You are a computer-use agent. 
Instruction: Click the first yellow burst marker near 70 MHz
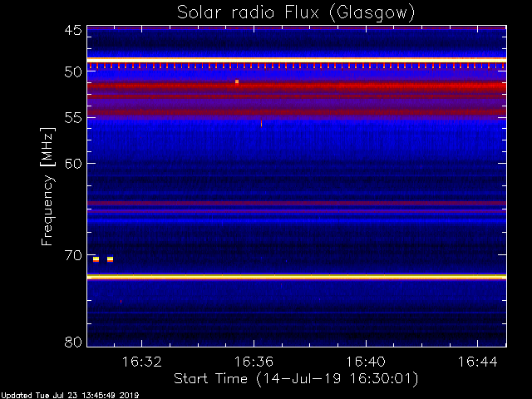coord(96,259)
